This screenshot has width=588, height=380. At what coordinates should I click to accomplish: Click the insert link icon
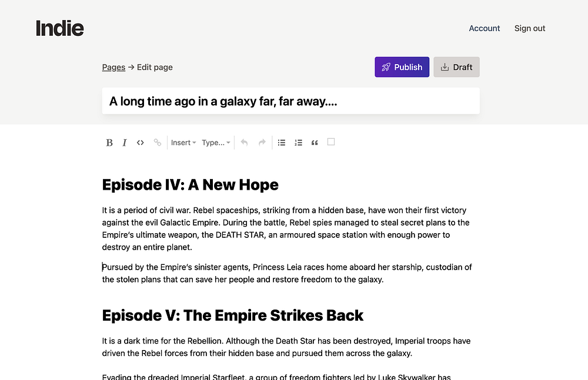tap(158, 142)
